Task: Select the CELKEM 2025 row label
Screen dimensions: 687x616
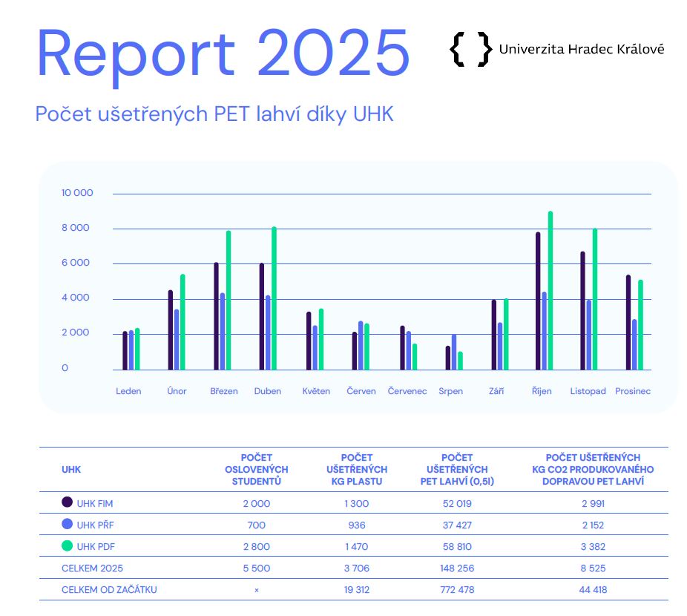Action: [92, 569]
